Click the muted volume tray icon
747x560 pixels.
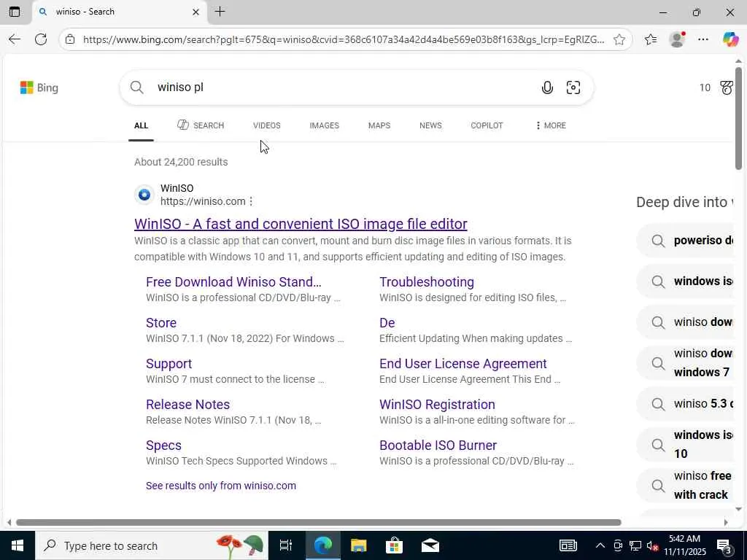point(653,546)
